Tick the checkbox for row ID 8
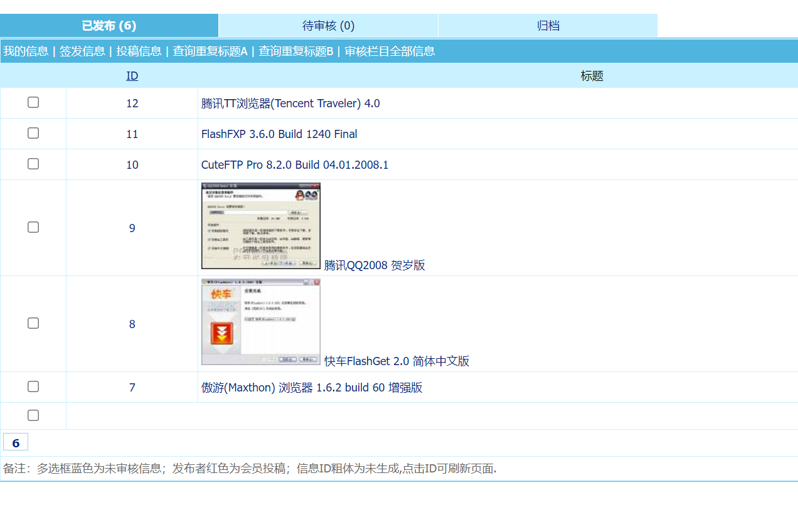Image resolution: width=798 pixels, height=532 pixels. [x=33, y=323]
